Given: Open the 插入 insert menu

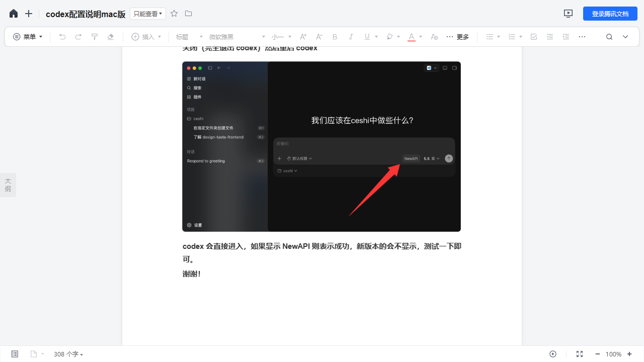Looking at the screenshot, I should (x=146, y=37).
